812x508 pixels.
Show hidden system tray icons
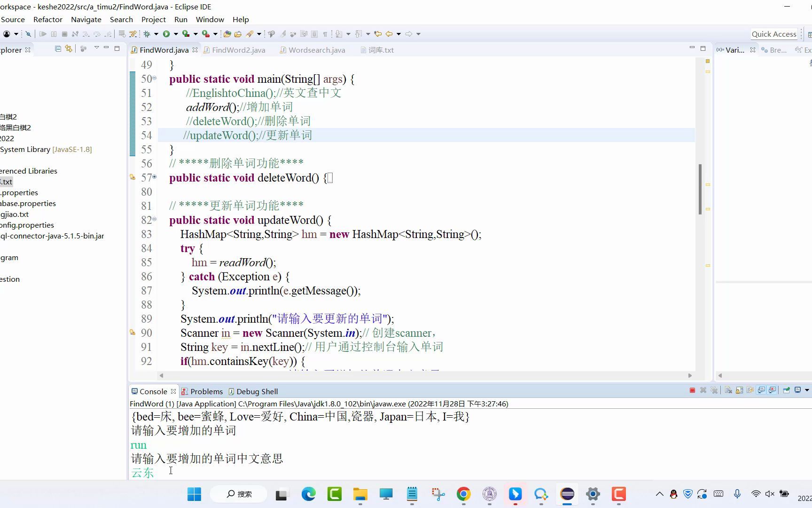[659, 494]
